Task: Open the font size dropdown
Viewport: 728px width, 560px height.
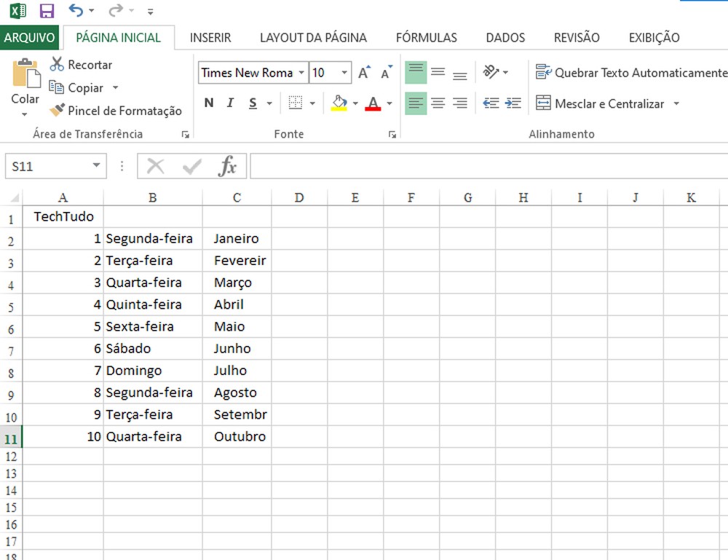Action: pos(345,73)
